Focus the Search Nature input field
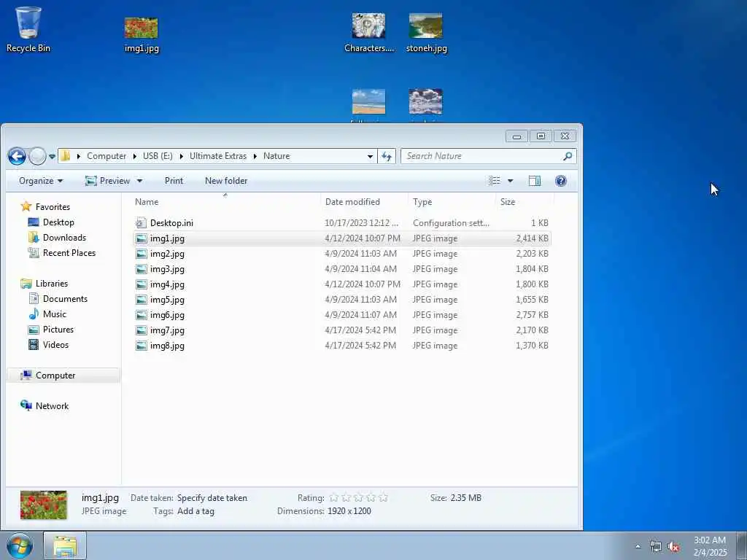The image size is (747, 560). 482,156
